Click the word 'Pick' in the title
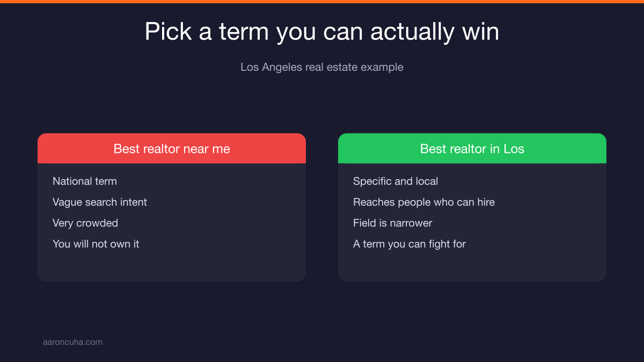 pos(168,32)
